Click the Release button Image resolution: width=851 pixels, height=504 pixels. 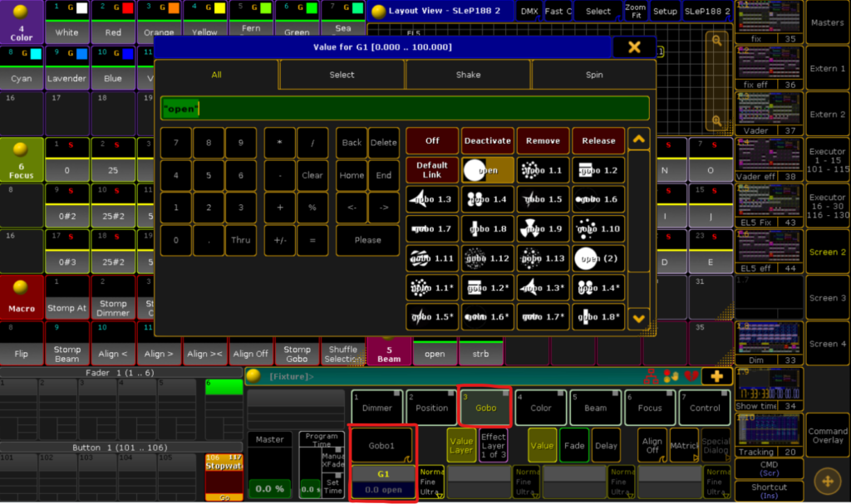(598, 140)
